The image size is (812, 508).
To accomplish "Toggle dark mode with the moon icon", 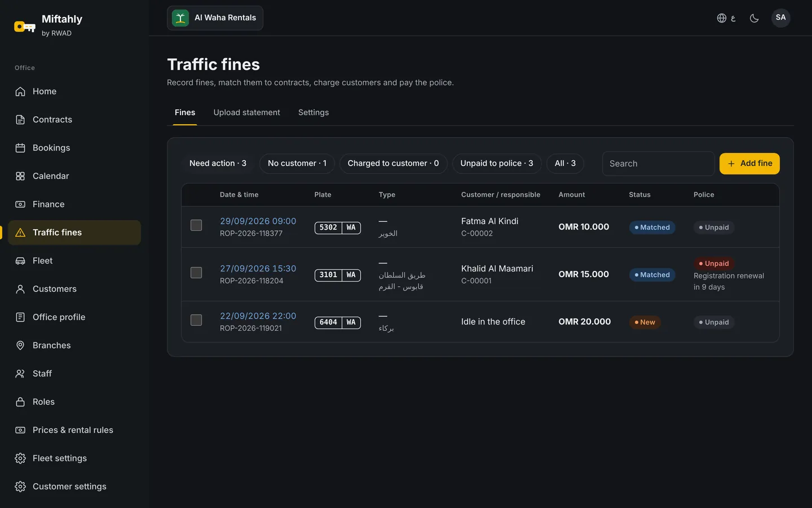I will [x=754, y=18].
